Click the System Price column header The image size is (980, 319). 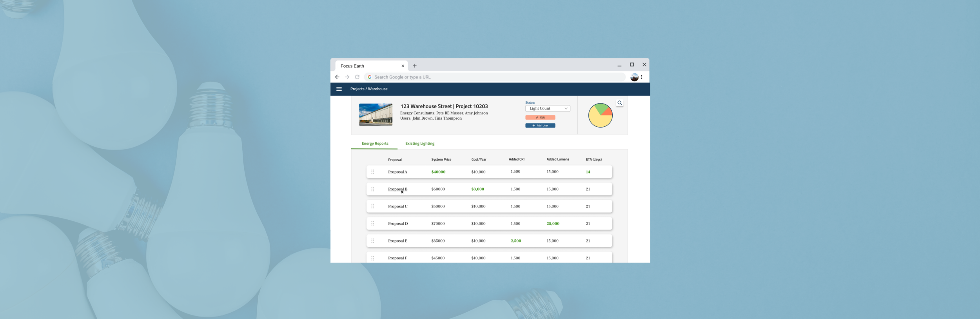coord(441,160)
